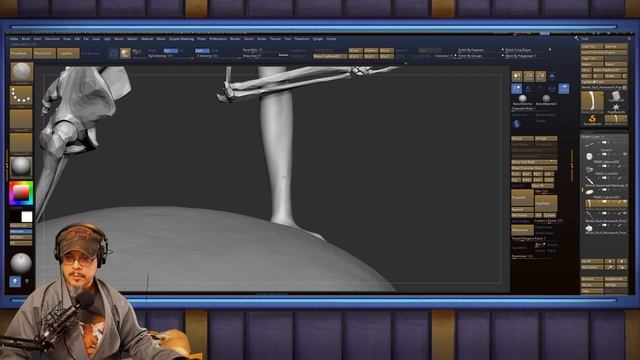Click the grey sphere icon in left shelf

20,263
